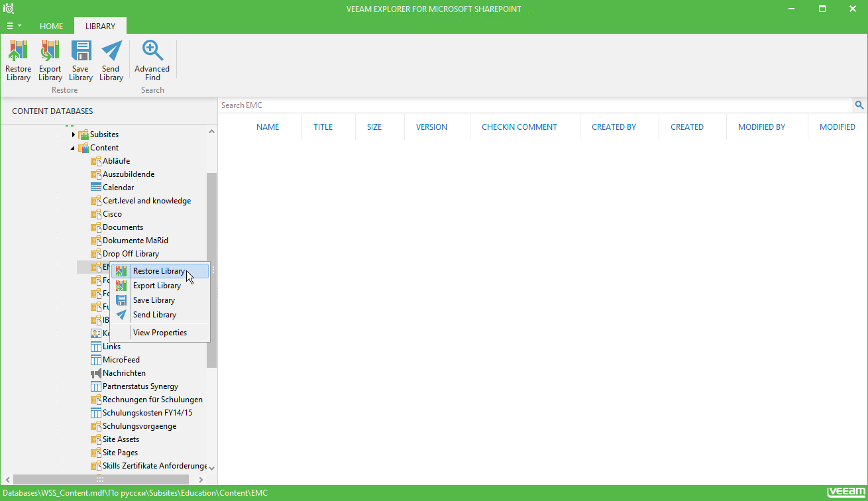
Task: Click the Export Library icon in context menu
Action: tap(121, 286)
